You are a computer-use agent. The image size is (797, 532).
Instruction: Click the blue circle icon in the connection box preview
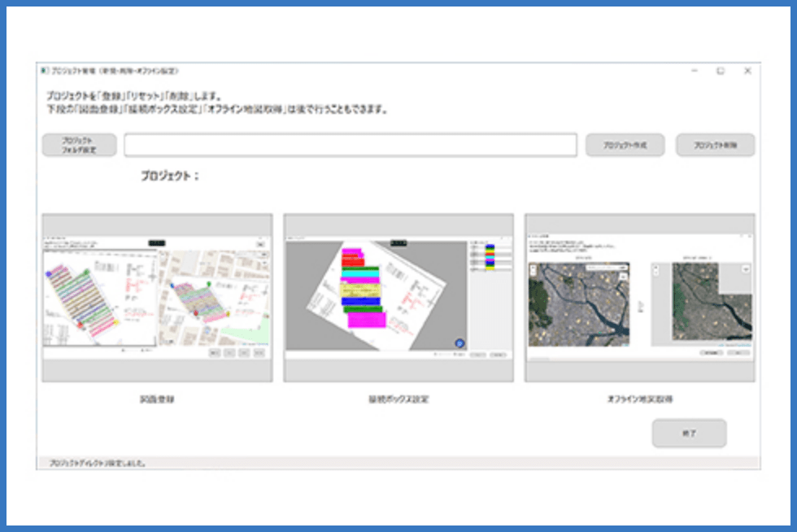pos(459,344)
